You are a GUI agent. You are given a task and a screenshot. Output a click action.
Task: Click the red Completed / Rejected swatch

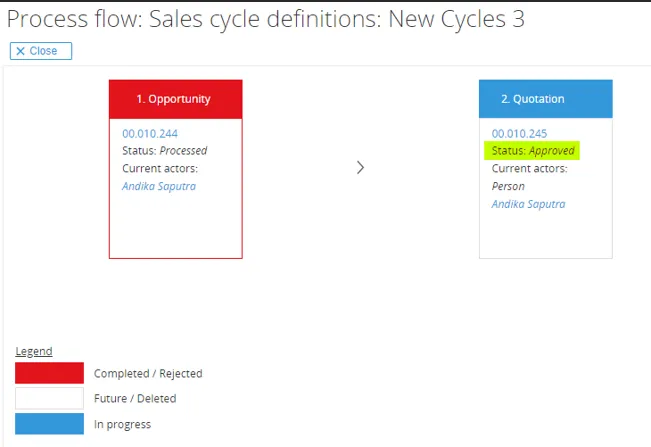[x=49, y=373]
